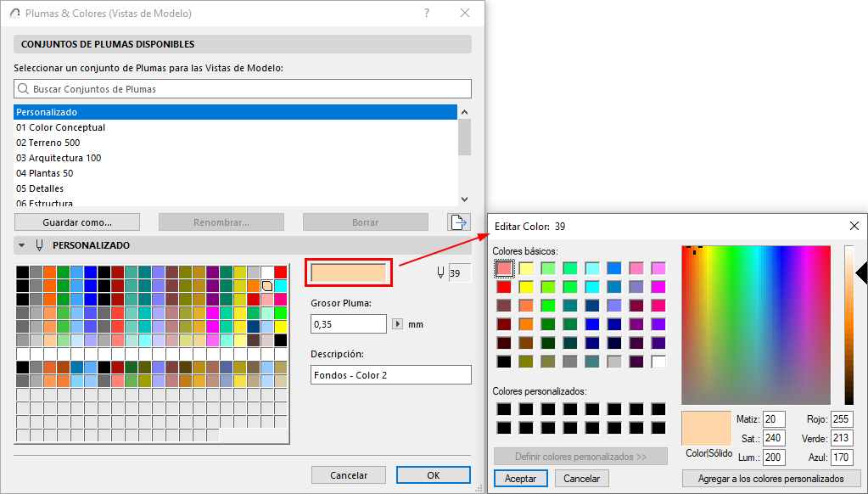Open the pen weight flyout arrow next to mm
The height and width of the screenshot is (494, 868).
coord(397,323)
